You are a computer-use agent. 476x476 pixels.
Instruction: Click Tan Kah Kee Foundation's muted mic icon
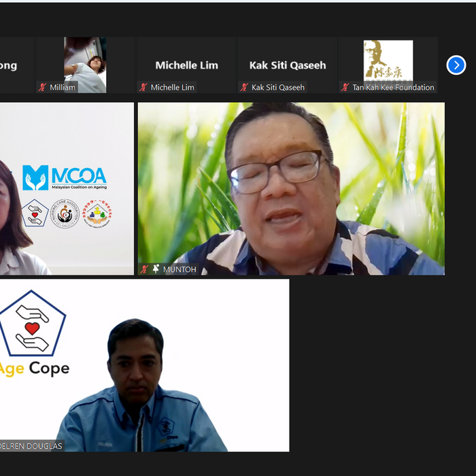pyautogui.click(x=345, y=88)
